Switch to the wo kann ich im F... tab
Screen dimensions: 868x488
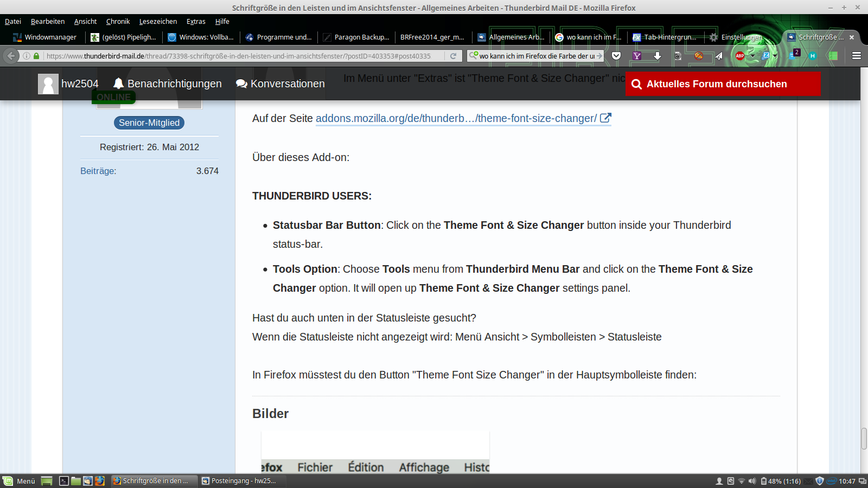[588, 37]
